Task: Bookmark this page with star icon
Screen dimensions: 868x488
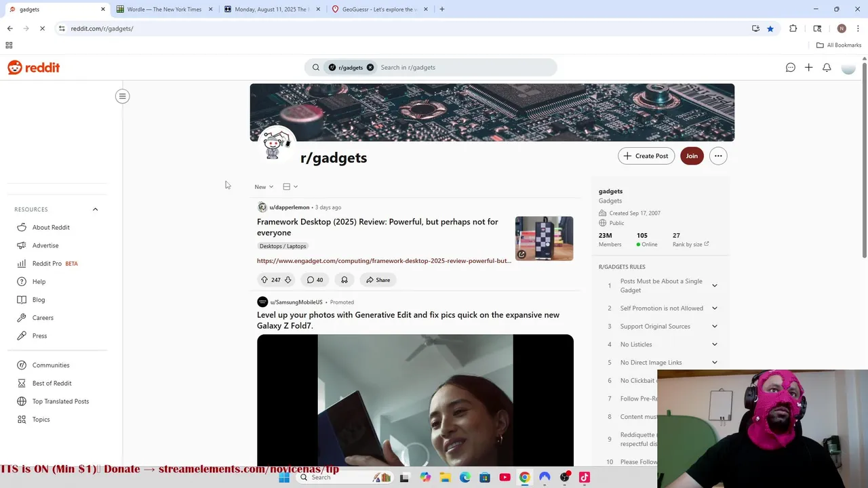Action: (x=770, y=28)
